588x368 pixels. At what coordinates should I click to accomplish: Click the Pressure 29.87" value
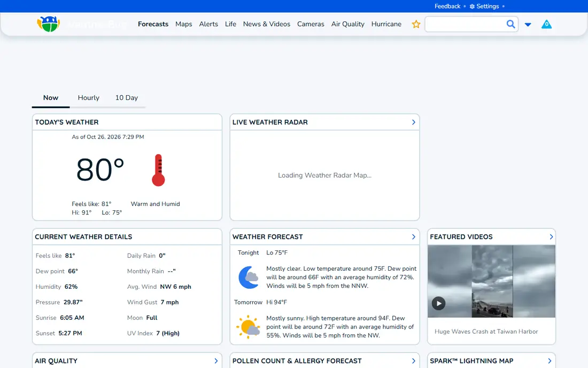(73, 302)
